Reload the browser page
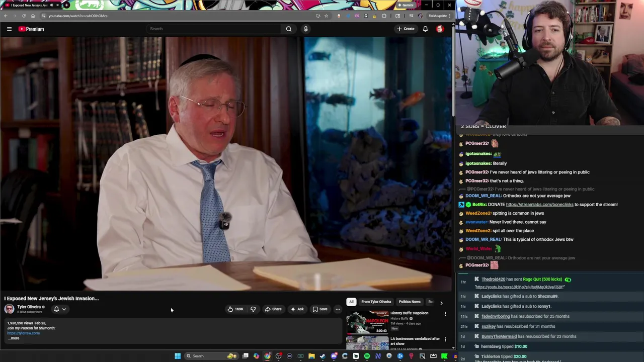The height and width of the screenshot is (362, 644). click(x=24, y=16)
